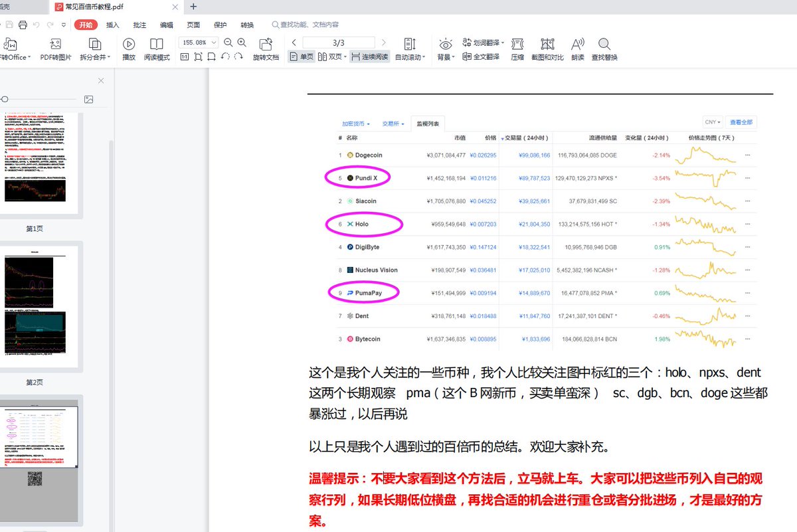Click the Dent name in table
The width and height of the screenshot is (797, 532).
(x=362, y=316)
